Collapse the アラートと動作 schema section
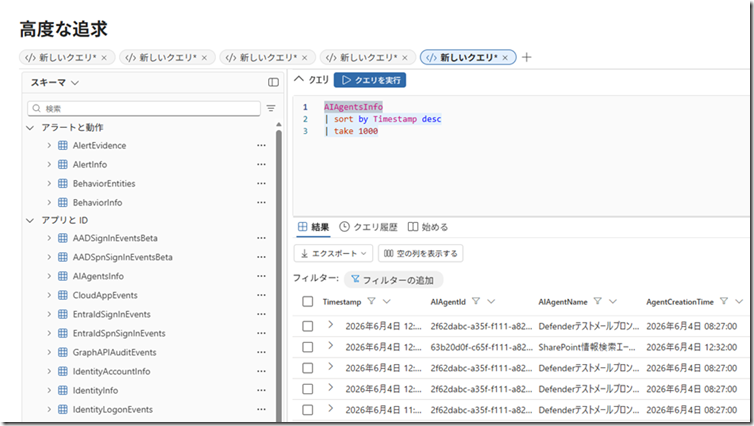The image size is (754, 426). (x=30, y=127)
